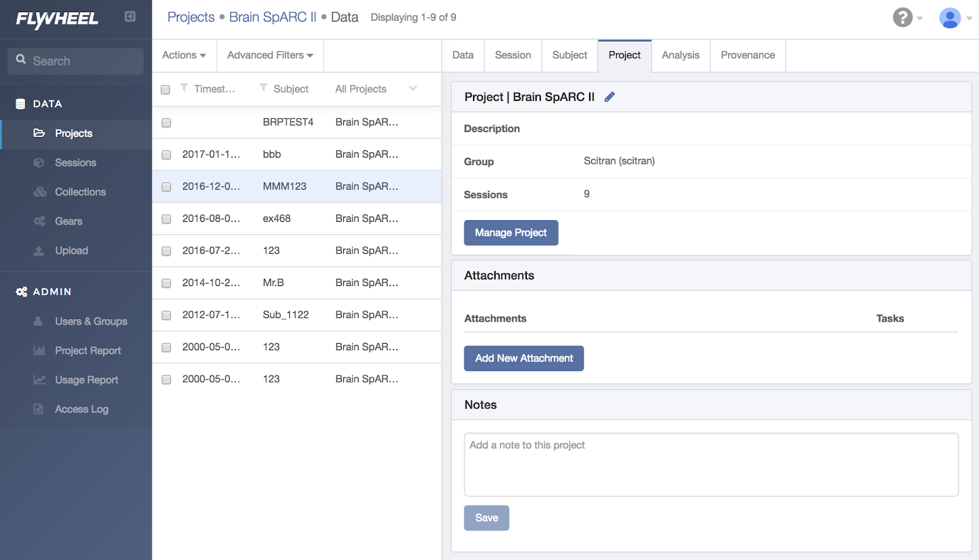Screen dimensions: 979x560
Task: Check the BRPTEST4 row checkbox
Action: [x=166, y=123]
